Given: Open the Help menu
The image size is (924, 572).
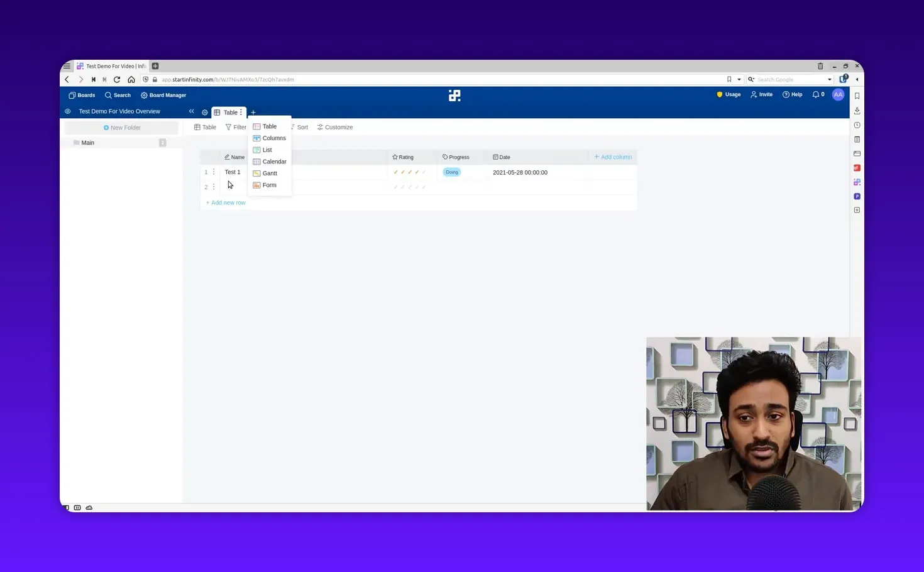Looking at the screenshot, I should point(792,94).
